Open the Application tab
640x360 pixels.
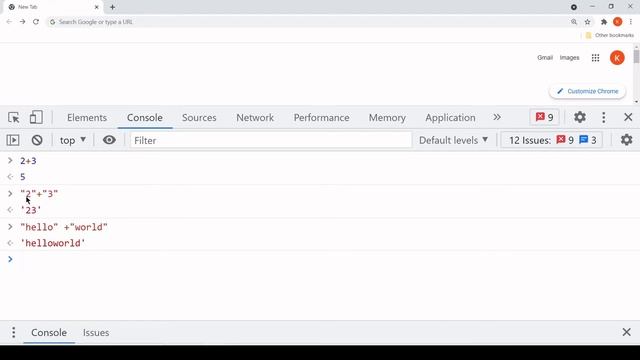pyautogui.click(x=450, y=118)
